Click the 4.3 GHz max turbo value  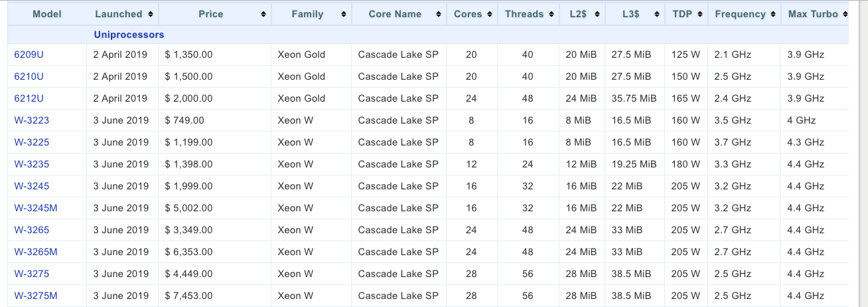point(806,142)
